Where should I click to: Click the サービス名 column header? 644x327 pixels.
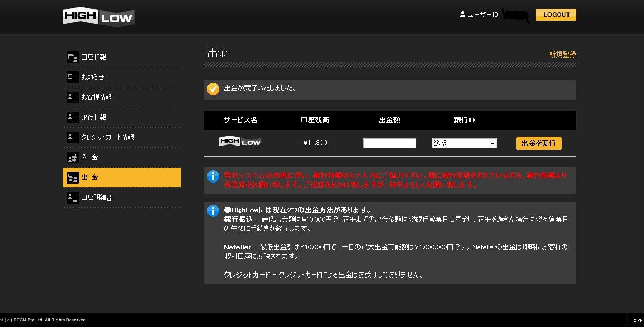point(240,120)
